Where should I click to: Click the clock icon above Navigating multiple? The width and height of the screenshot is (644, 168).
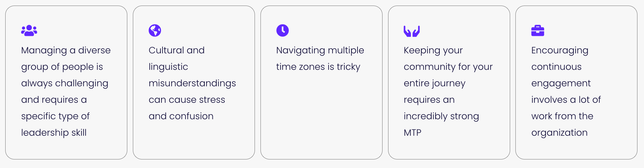click(283, 31)
